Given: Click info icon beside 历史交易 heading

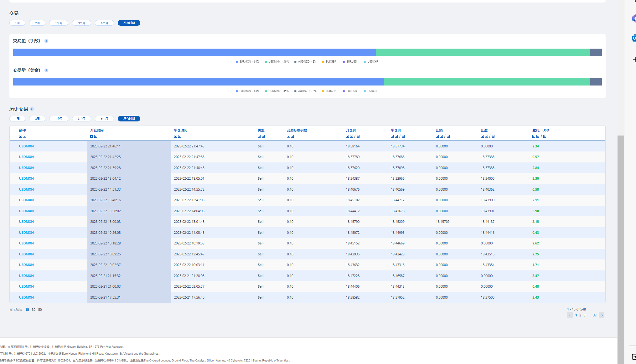Looking at the screenshot, I should pos(32,109).
